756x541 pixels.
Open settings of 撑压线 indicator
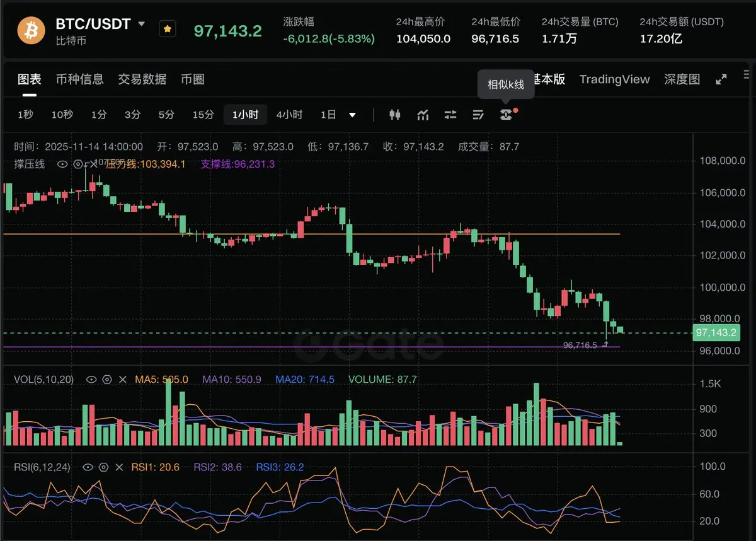pyautogui.click(x=78, y=164)
